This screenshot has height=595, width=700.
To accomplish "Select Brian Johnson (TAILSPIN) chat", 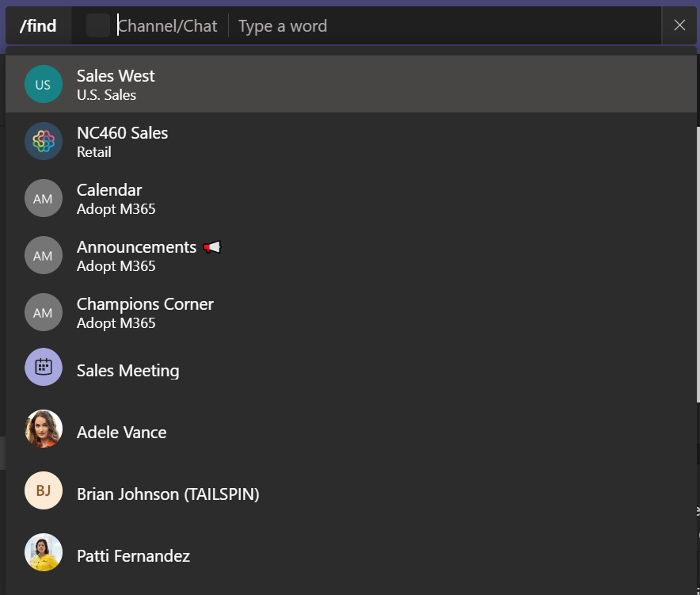I will [351, 493].
